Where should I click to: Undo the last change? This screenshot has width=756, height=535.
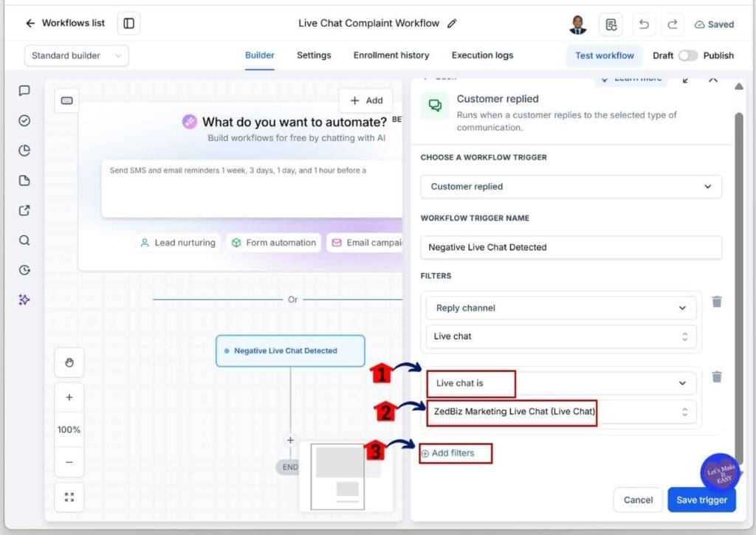tap(644, 24)
